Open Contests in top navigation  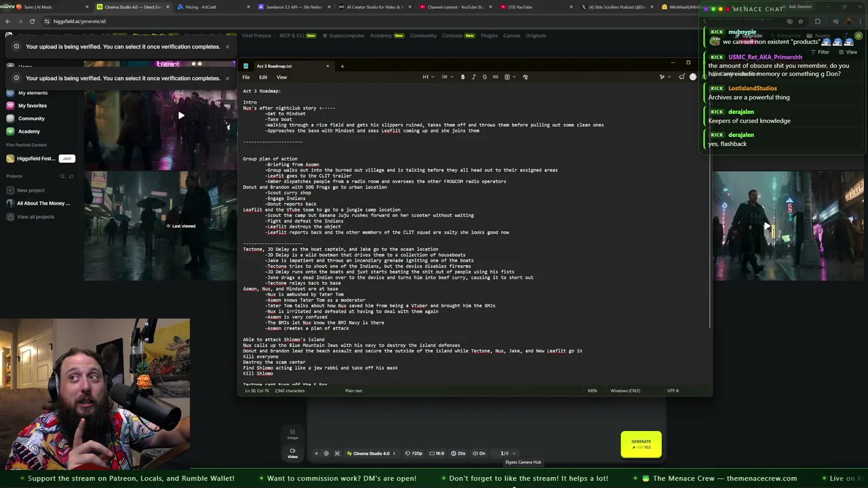(x=458, y=36)
